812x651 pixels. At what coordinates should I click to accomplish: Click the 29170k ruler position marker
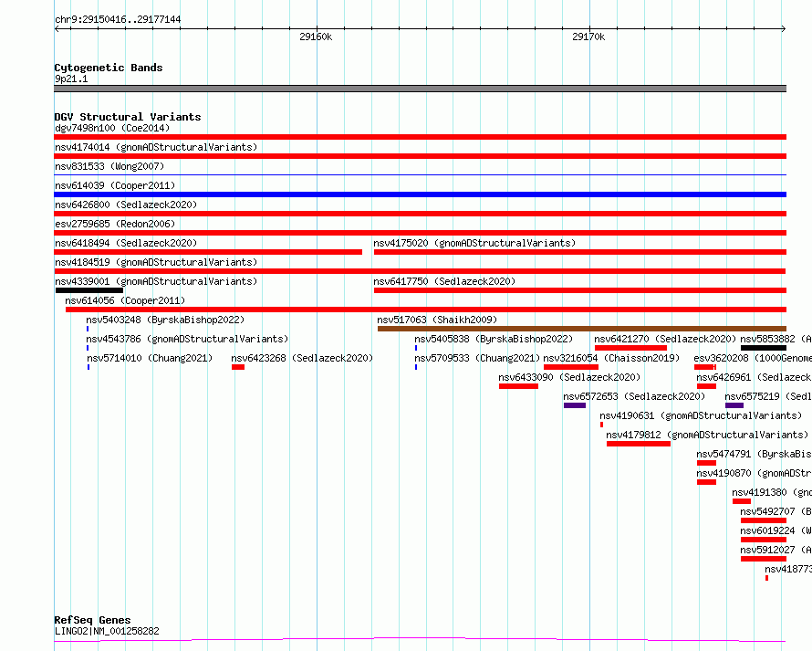(588, 37)
